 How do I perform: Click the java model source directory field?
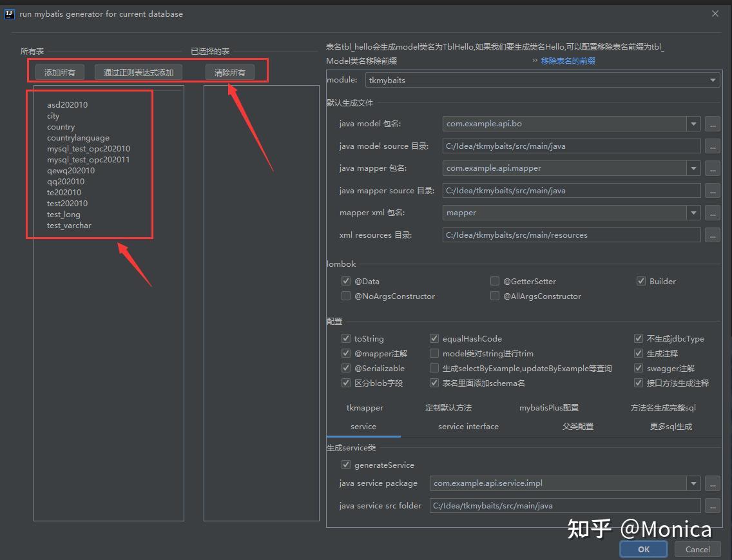[572, 146]
